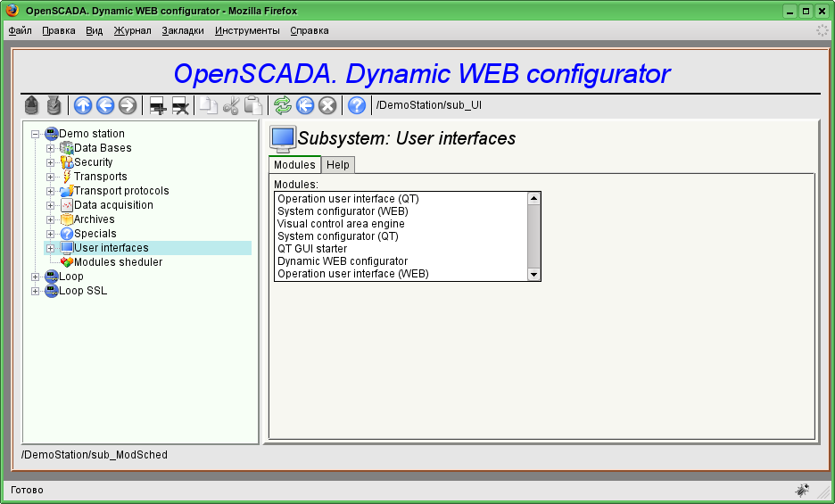The image size is (835, 504).
Task: Navigate forward with the right arrow icon
Action: click(128, 105)
